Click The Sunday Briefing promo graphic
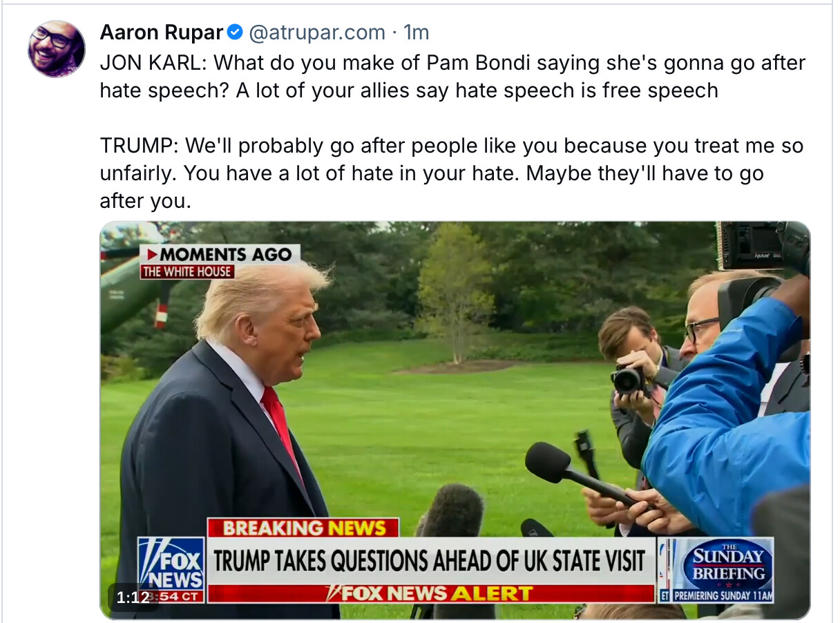Screen dimensions: 840x623 coord(715,570)
